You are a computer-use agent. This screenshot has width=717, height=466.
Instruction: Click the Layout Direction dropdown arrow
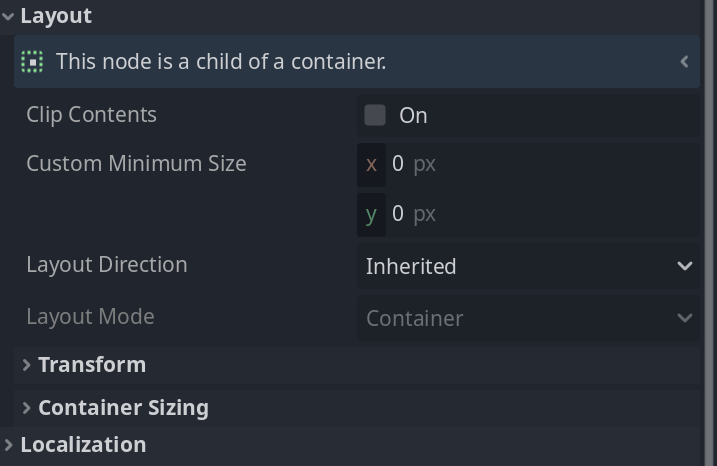pos(685,266)
